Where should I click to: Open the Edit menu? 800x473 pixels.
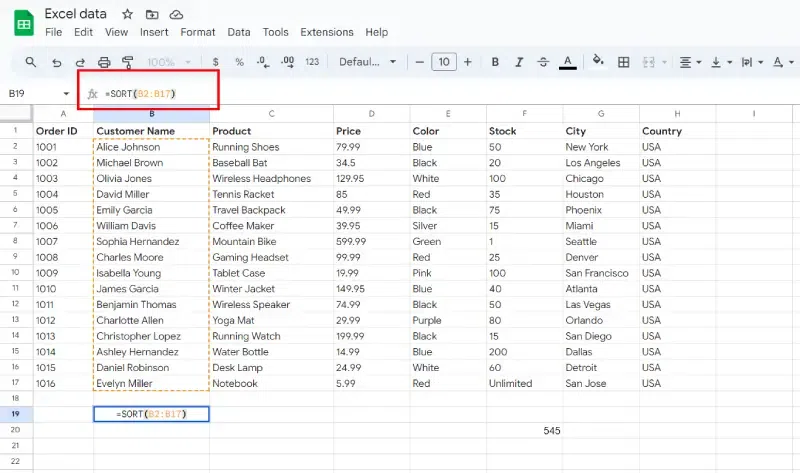[83, 32]
